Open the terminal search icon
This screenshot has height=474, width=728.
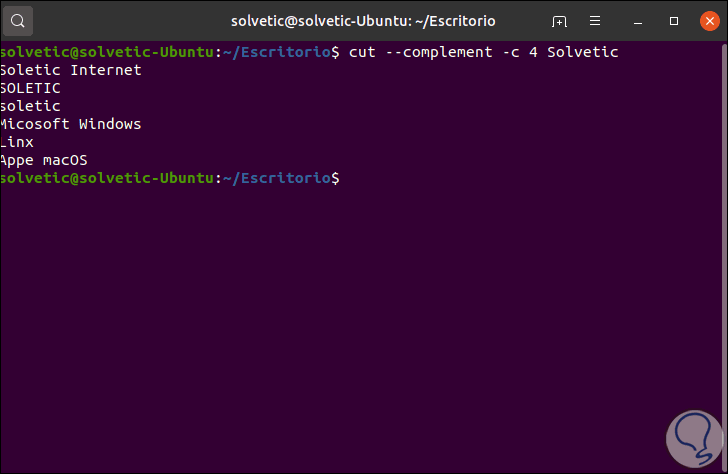[x=20, y=20]
